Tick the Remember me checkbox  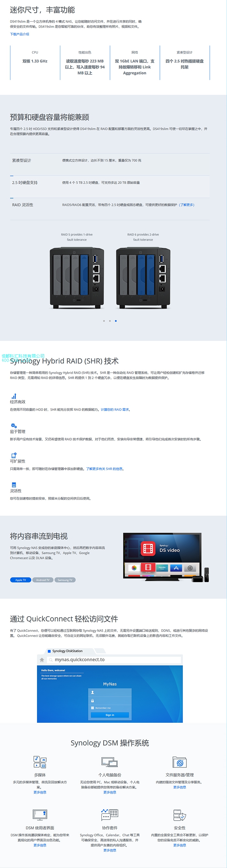pos(92,708)
